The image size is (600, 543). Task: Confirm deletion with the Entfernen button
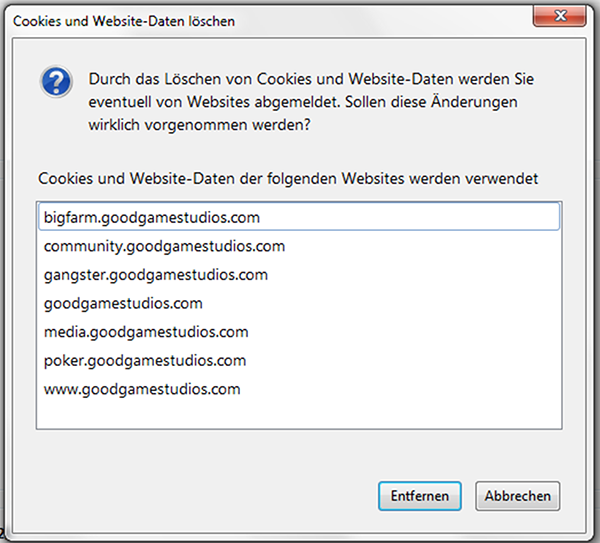pyautogui.click(x=420, y=496)
